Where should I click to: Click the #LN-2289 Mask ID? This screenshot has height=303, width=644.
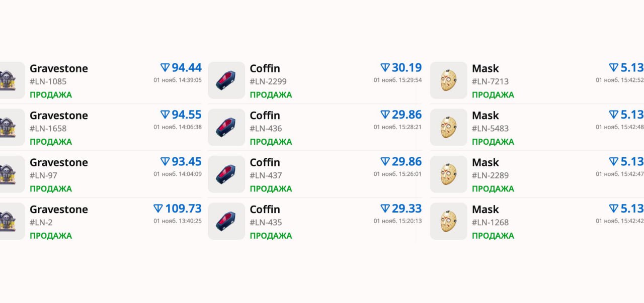[x=490, y=175]
